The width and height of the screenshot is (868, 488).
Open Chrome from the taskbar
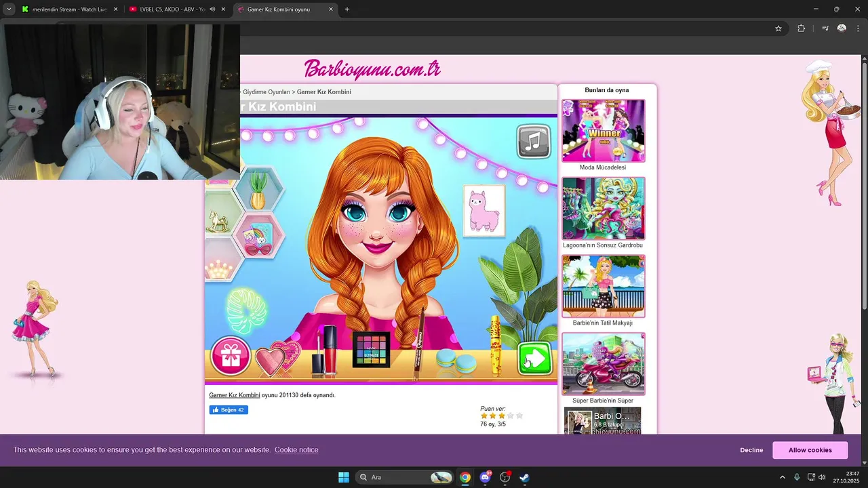pos(465,477)
